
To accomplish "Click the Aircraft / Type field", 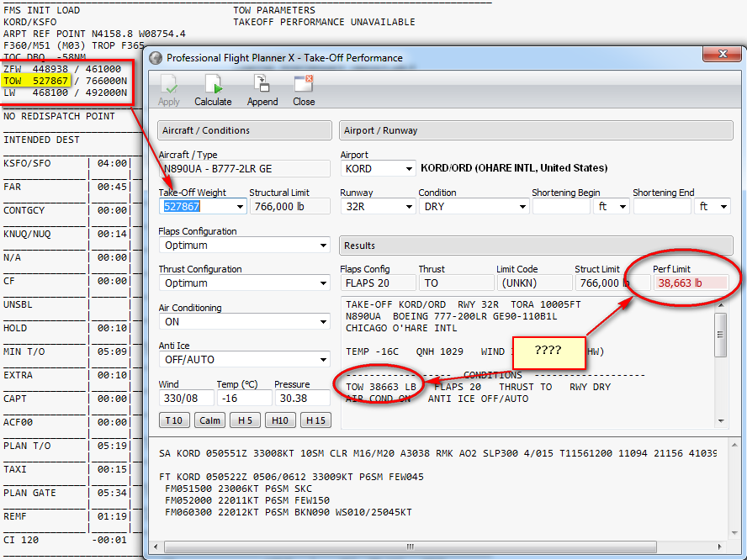I will point(244,169).
